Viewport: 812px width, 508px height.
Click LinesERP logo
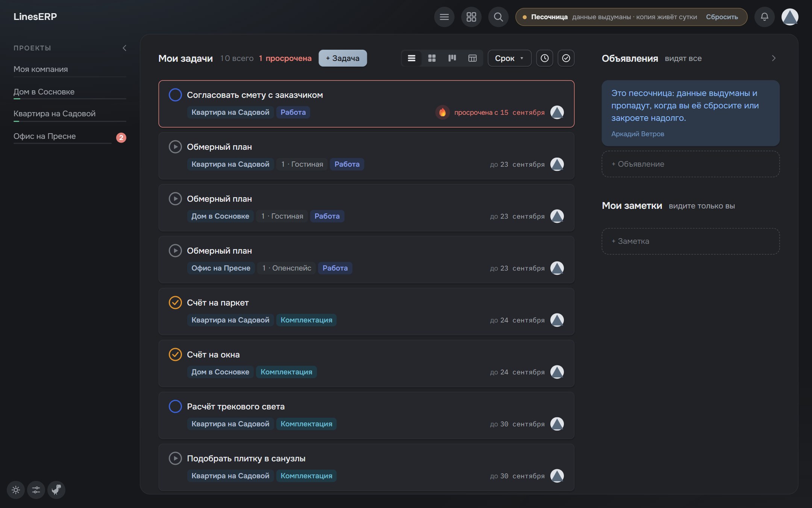(35, 17)
